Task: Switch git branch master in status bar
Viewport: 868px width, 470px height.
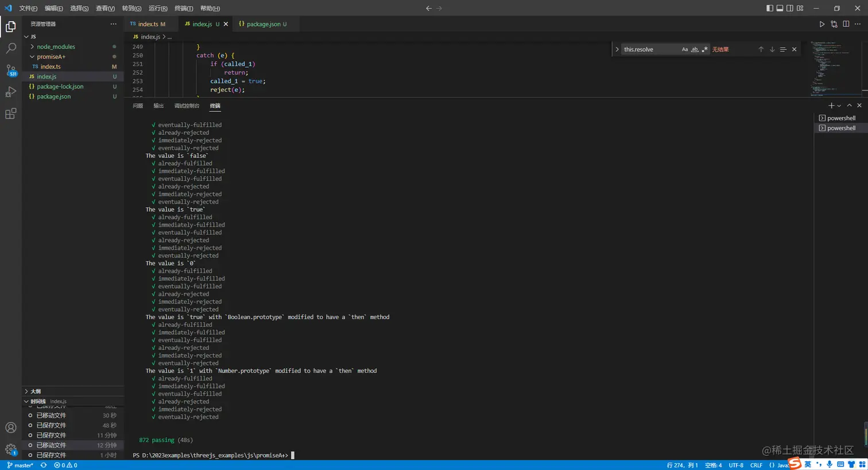Action: click(20, 465)
